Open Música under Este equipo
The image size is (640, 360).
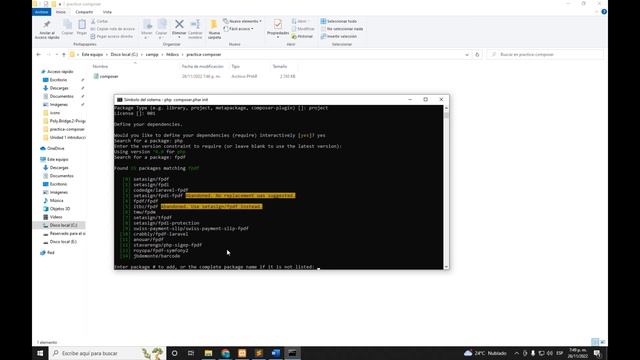pyautogui.click(x=56, y=200)
